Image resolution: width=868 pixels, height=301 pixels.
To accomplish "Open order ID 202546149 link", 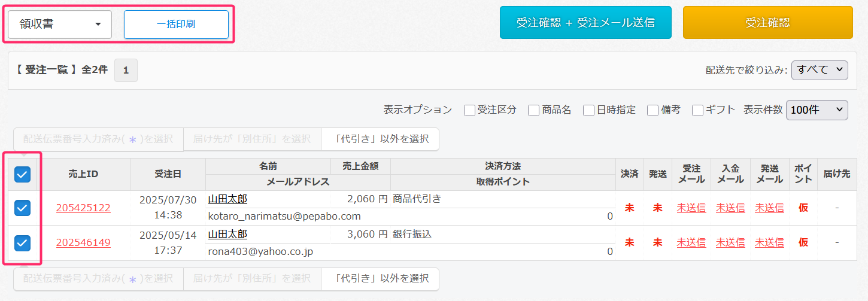I will click(83, 242).
